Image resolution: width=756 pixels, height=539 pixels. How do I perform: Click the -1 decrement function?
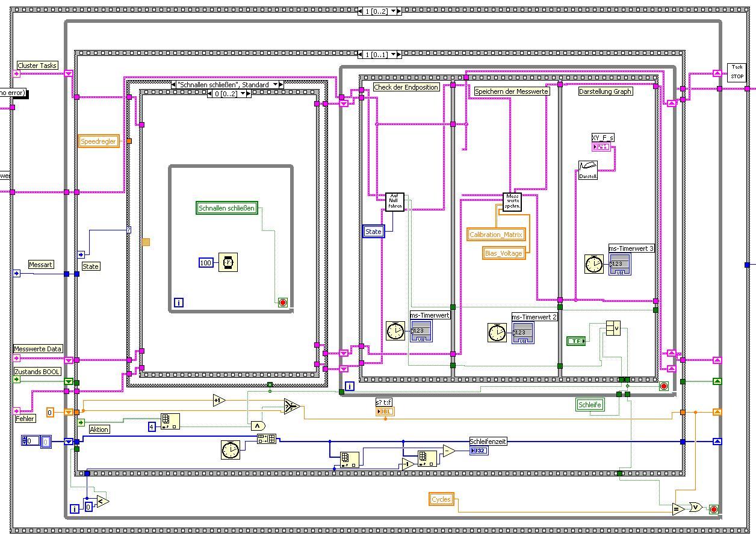(x=409, y=463)
